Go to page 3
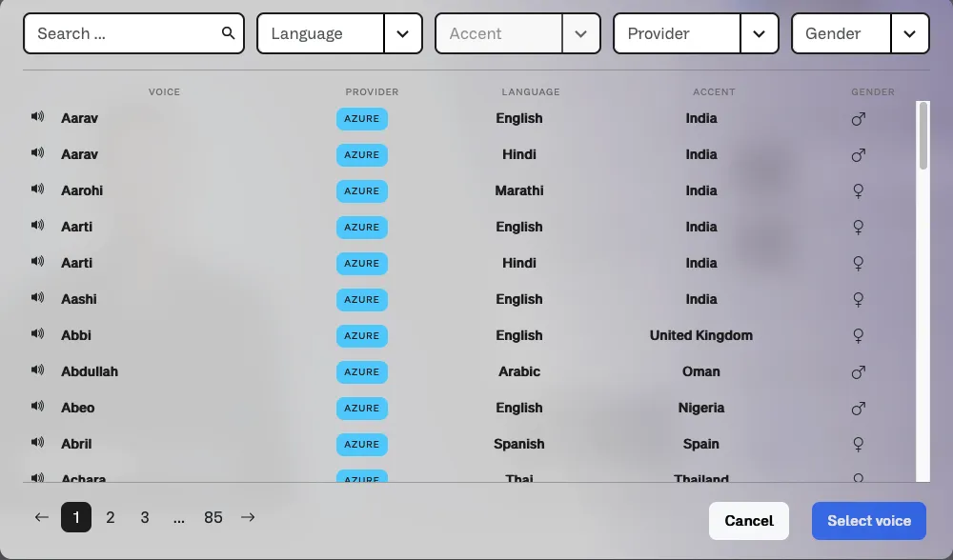 pyautogui.click(x=145, y=517)
